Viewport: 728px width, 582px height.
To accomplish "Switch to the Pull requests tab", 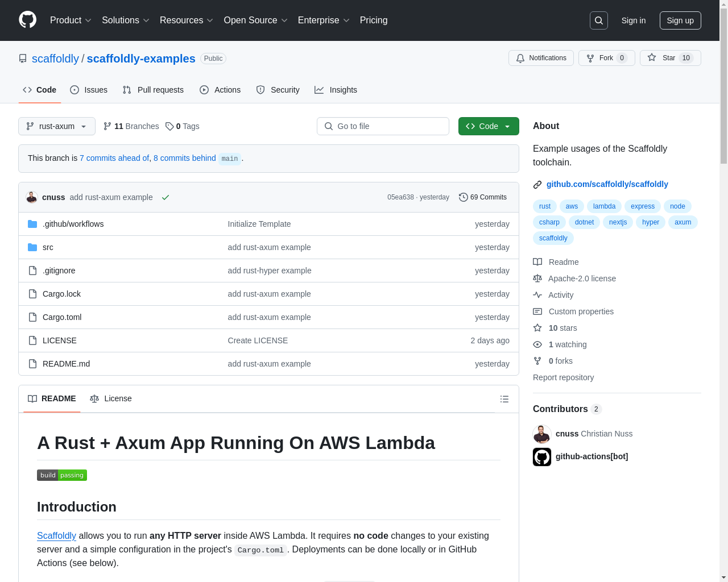I will click(x=153, y=90).
